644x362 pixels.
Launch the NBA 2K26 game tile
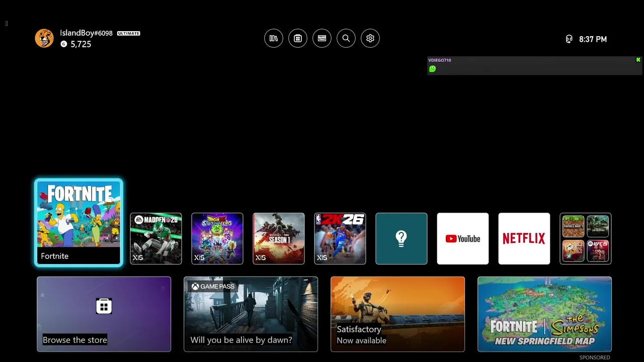click(x=340, y=239)
